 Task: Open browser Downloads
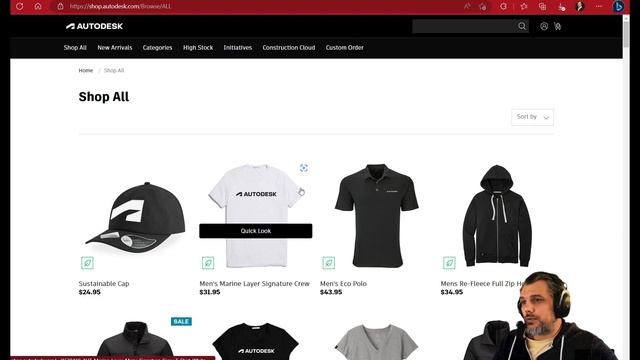tap(562, 6)
